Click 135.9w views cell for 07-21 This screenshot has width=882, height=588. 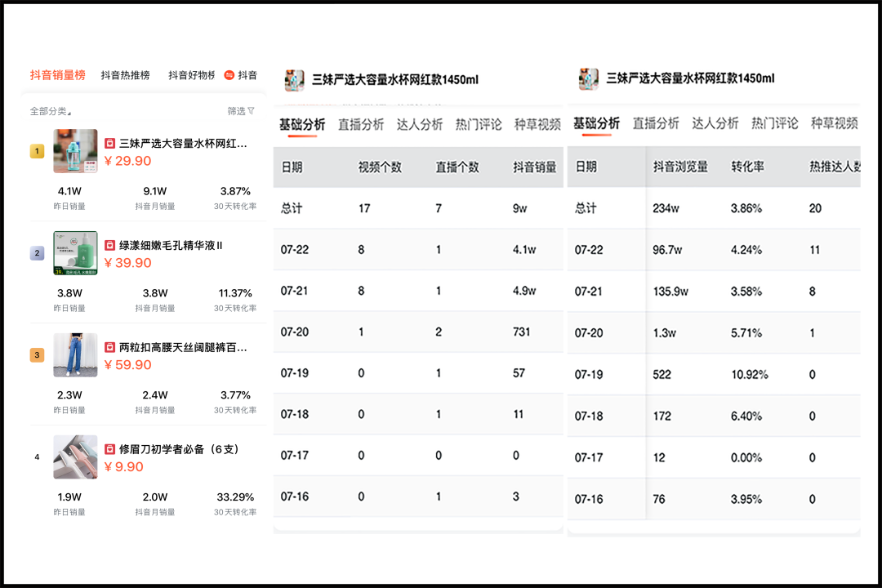click(x=670, y=292)
